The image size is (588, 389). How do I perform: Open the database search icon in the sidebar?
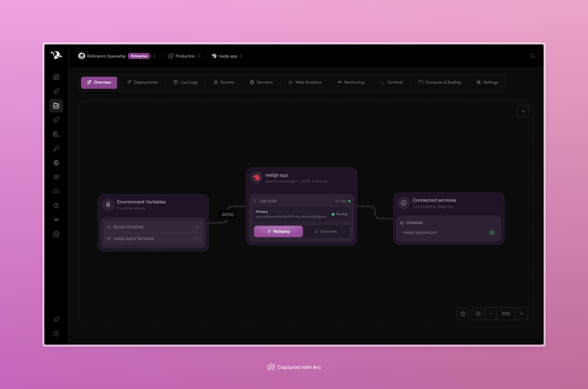point(56,134)
